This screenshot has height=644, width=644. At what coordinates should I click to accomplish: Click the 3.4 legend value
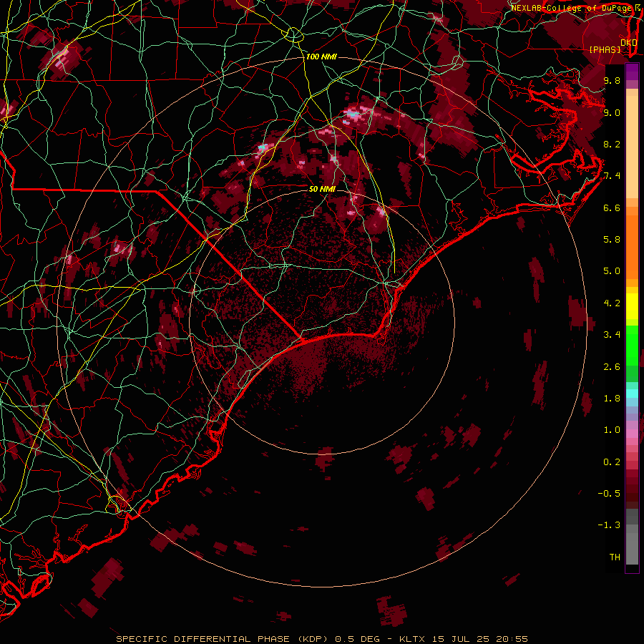612,335
